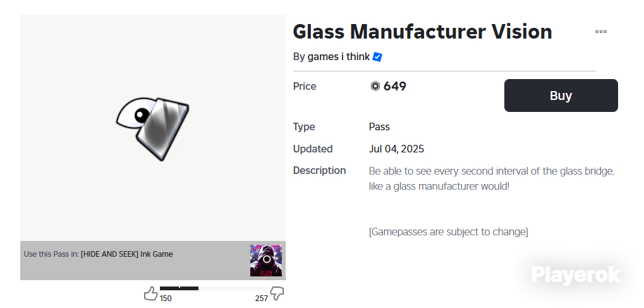Dislike the pass with thumbs down
Image resolution: width=644 pixels, height=308 pixels.
[x=277, y=293]
